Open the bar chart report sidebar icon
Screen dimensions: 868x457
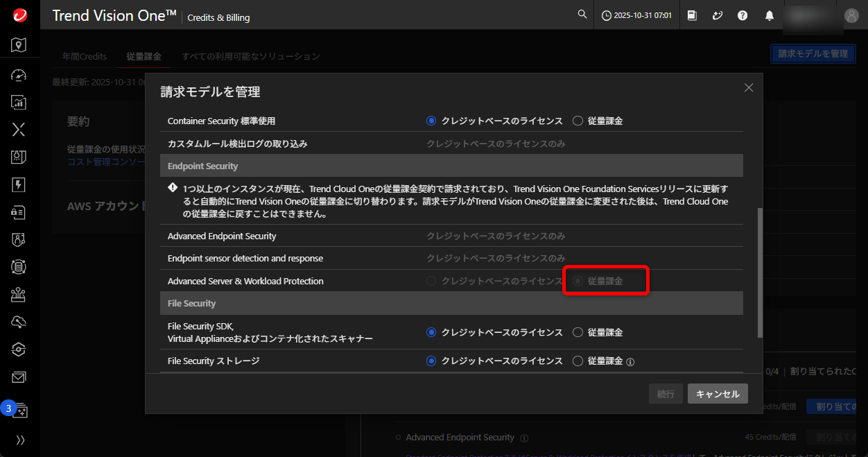tap(19, 103)
